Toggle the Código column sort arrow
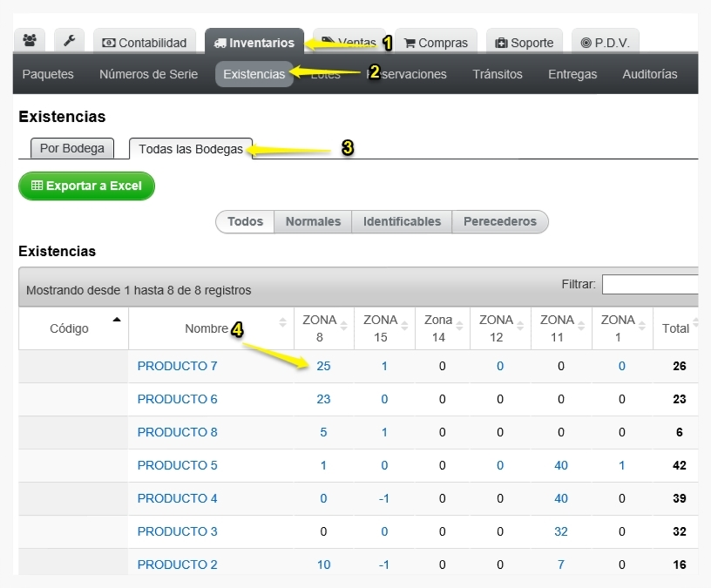 tap(117, 320)
